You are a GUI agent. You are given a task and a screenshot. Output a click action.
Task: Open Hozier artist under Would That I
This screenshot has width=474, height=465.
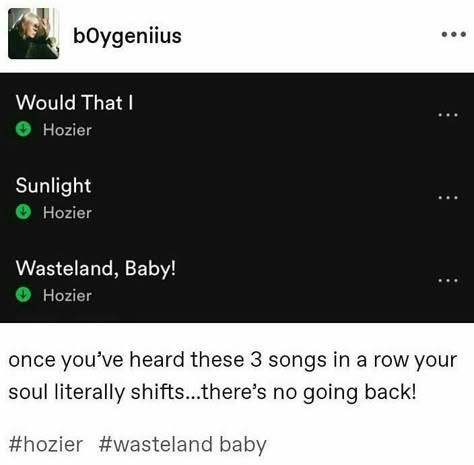tap(67, 130)
